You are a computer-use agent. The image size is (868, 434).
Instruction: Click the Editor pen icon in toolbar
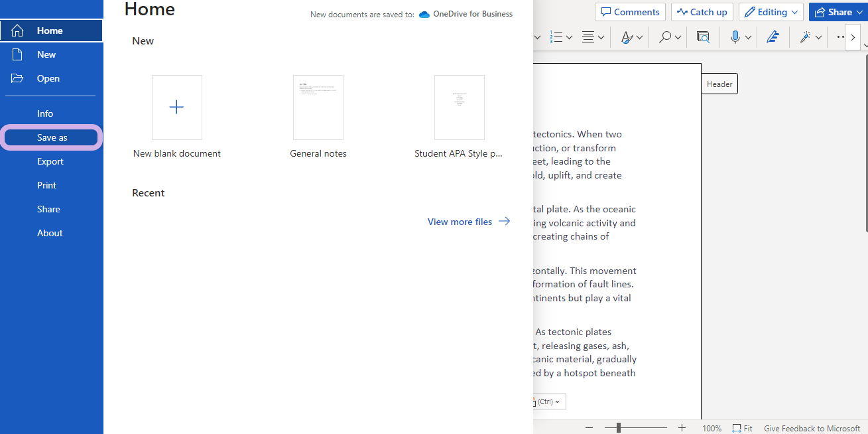tap(773, 38)
